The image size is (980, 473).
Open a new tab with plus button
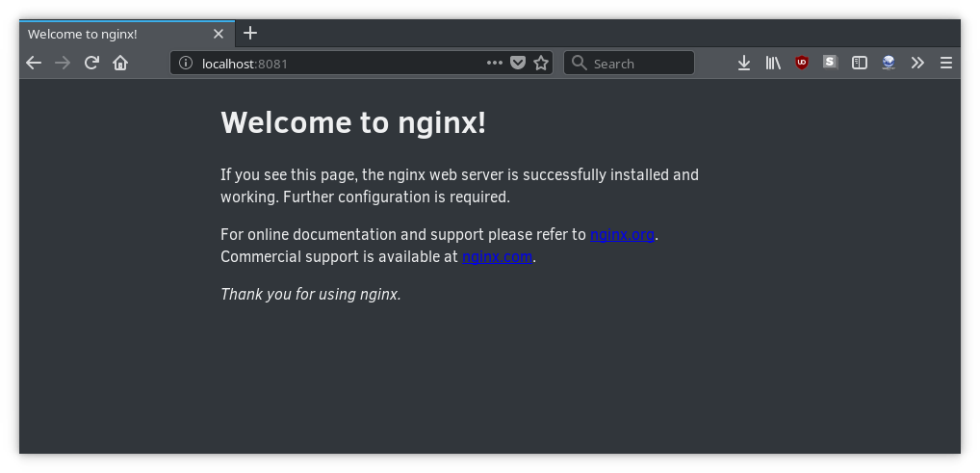250,33
